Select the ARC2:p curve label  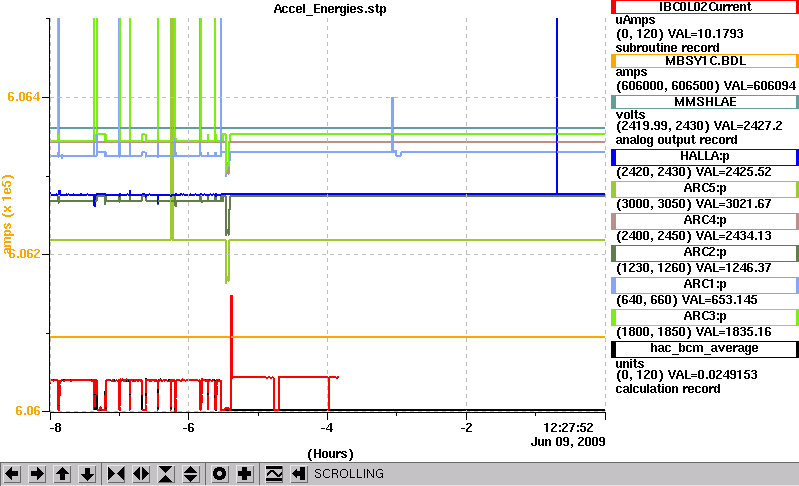(705, 253)
